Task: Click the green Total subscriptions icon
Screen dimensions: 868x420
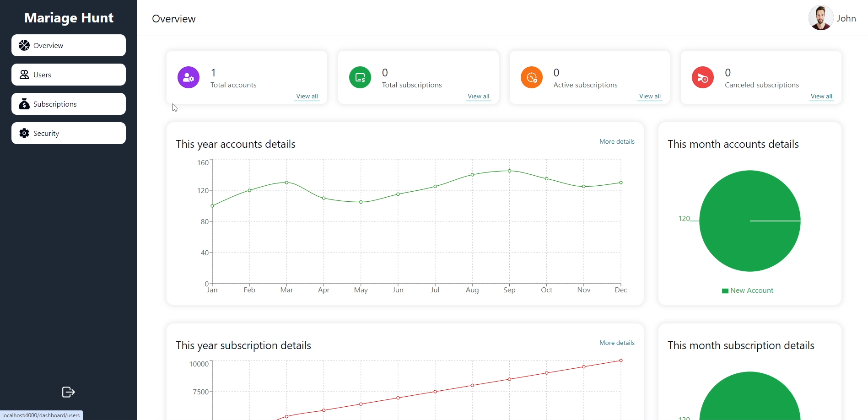Action: pyautogui.click(x=360, y=77)
